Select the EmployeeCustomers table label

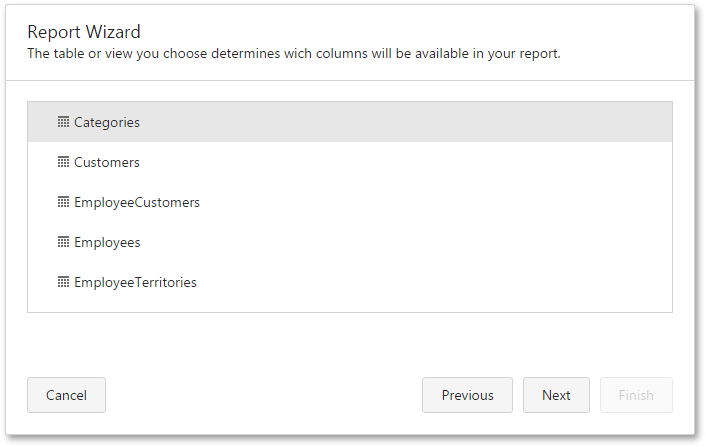pos(137,203)
